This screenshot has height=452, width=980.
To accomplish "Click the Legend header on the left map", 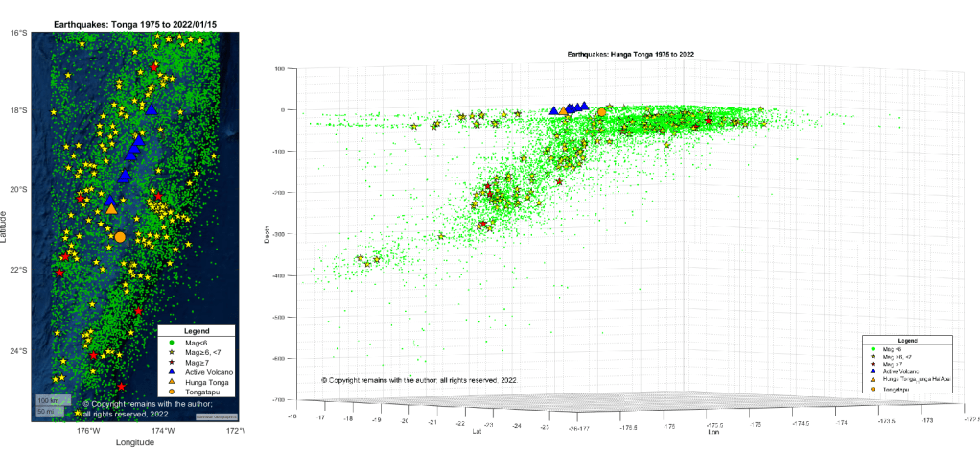I will pos(196,332).
